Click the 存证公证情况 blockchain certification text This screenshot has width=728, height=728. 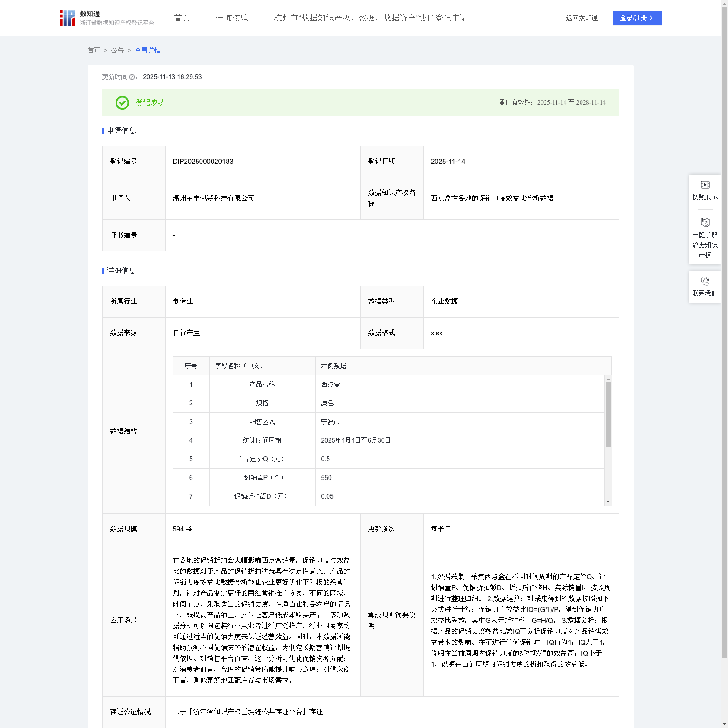[248, 712]
